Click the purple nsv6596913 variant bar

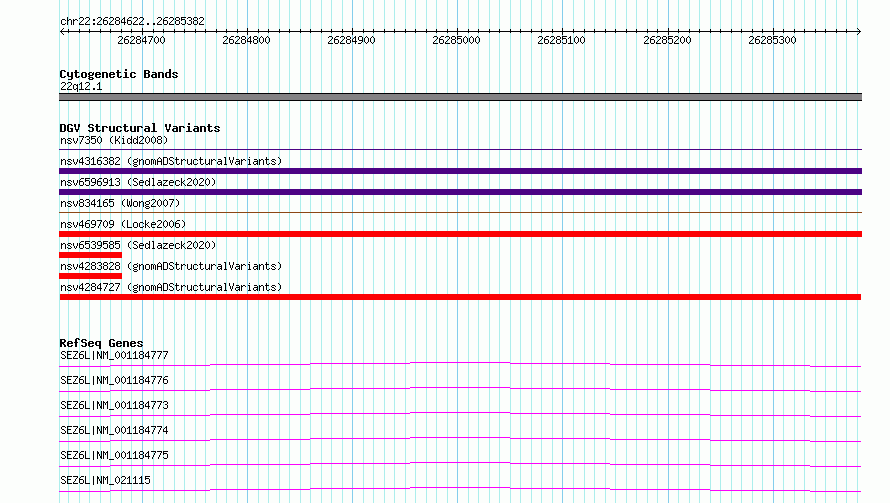pos(460,192)
